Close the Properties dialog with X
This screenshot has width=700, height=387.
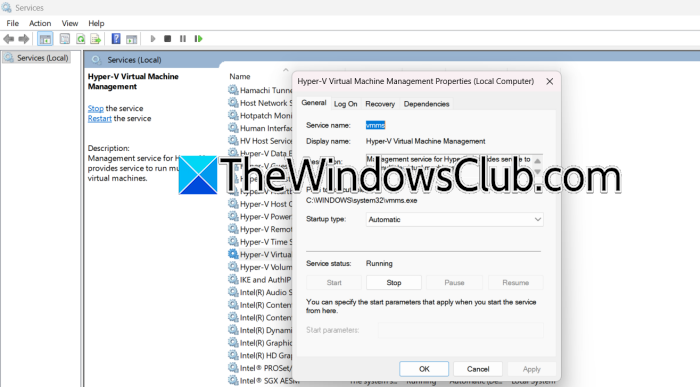pyautogui.click(x=550, y=81)
